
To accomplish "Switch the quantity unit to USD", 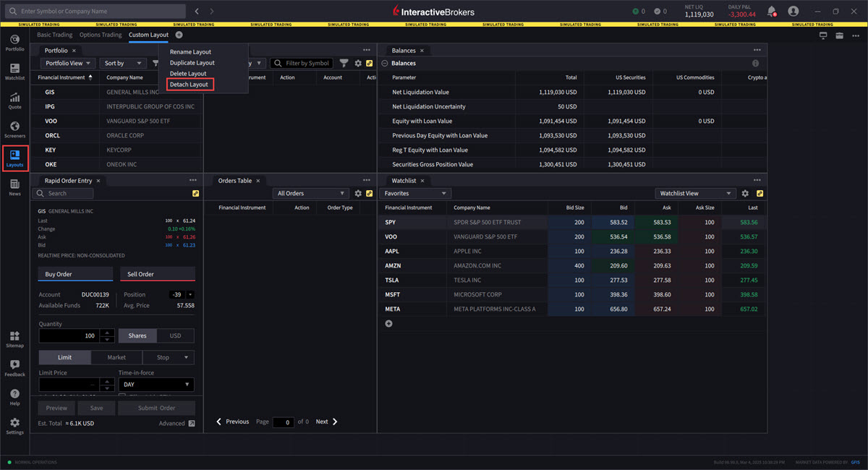I will (176, 336).
